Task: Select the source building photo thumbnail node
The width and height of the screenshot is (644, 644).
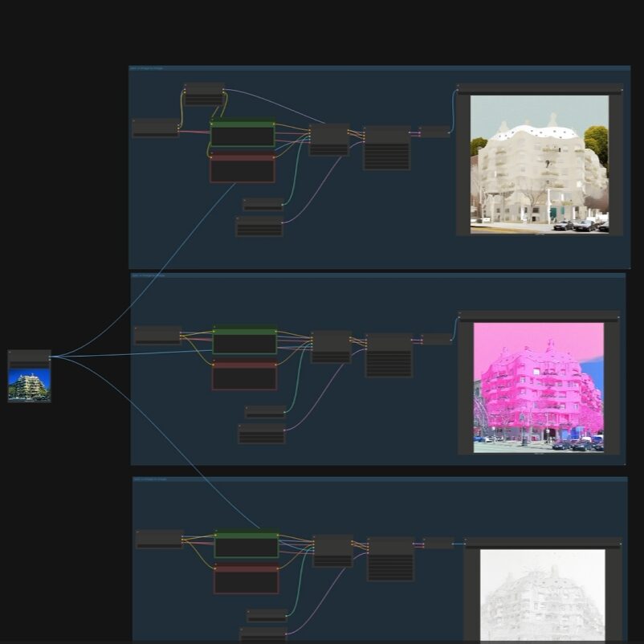Action: click(29, 376)
